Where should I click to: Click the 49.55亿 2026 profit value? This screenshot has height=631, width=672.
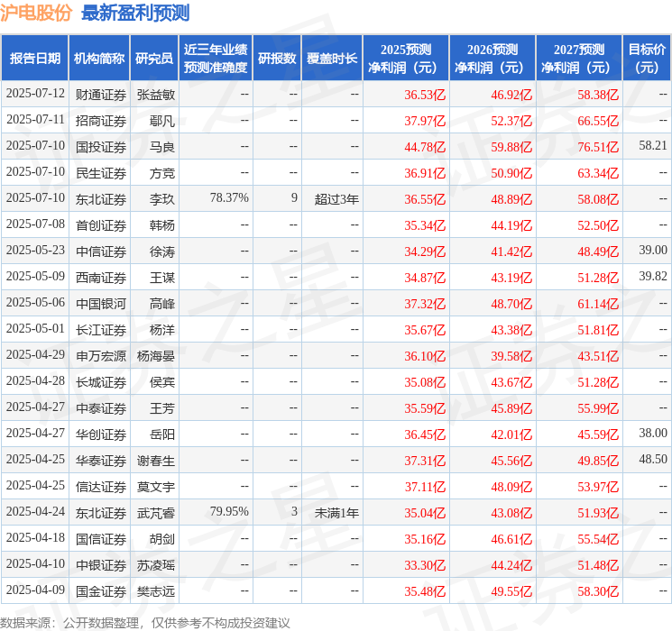(511, 591)
